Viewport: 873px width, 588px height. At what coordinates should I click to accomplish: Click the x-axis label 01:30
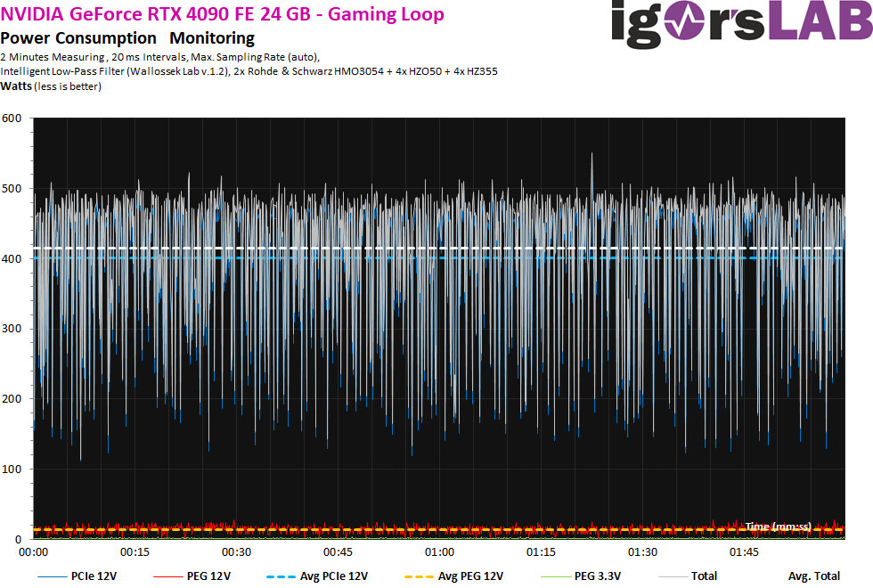click(642, 551)
